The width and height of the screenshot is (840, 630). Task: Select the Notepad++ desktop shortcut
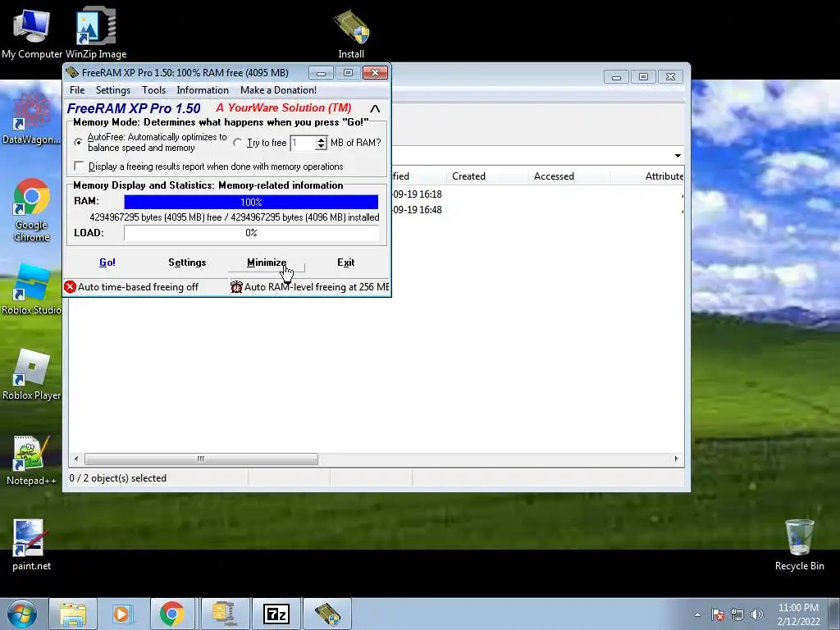[x=31, y=459]
